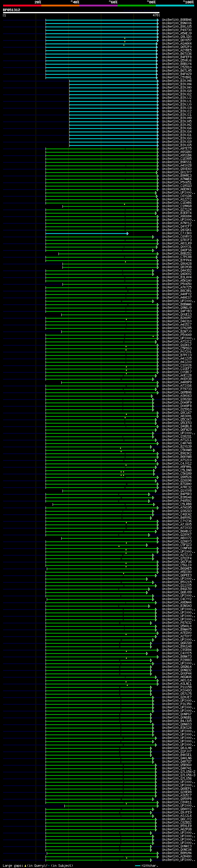Image resolution: width=197 pixels, height=868 pixels.
Task: Click the orange ~40% identity legend segment
Action: pos(60,6)
